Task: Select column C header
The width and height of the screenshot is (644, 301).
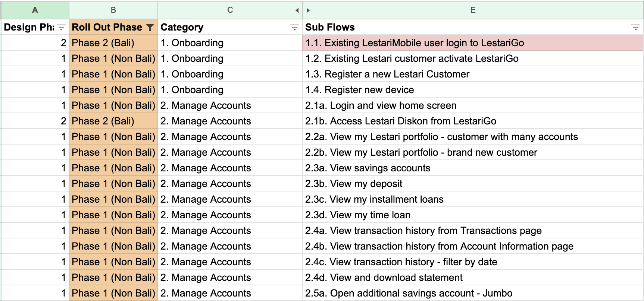Action: [230, 10]
